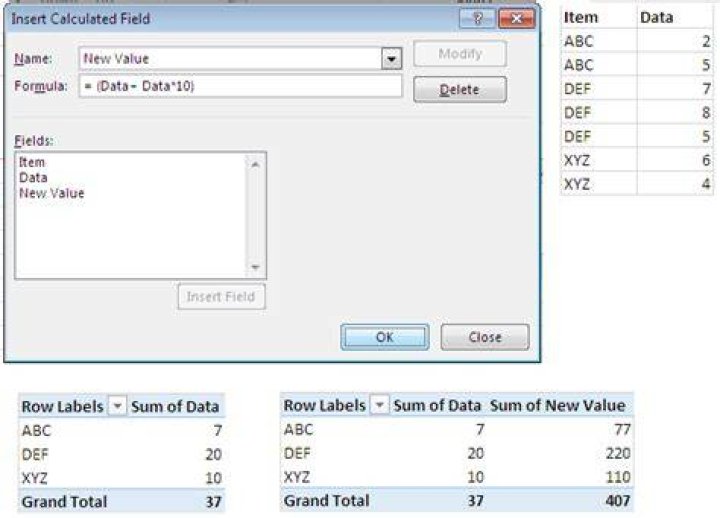Select the cell showing 110
Image resolution: width=720 pixels, height=518 pixels.
tap(618, 477)
